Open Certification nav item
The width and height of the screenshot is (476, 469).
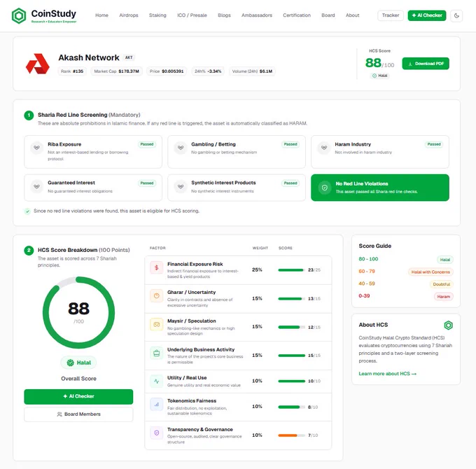click(x=297, y=15)
